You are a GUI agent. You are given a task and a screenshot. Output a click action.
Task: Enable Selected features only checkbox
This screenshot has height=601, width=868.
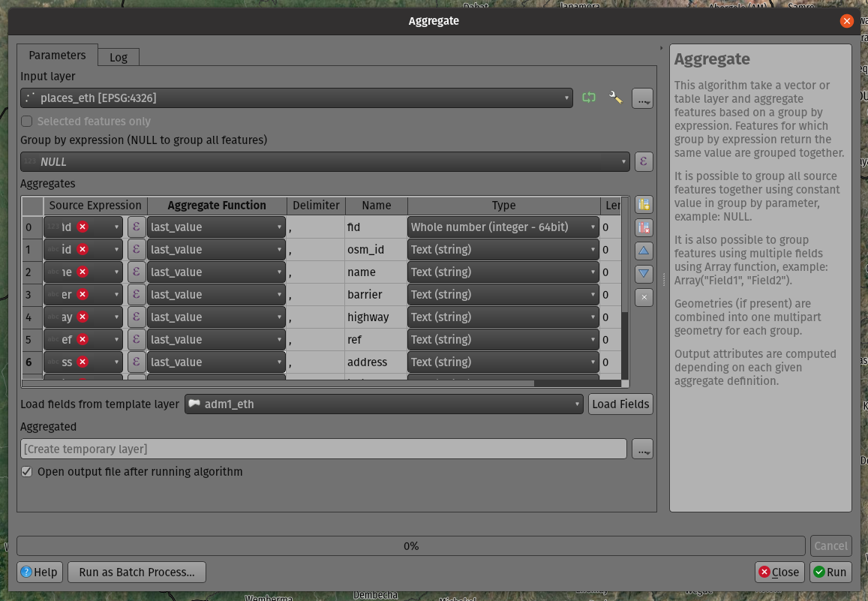(27, 122)
